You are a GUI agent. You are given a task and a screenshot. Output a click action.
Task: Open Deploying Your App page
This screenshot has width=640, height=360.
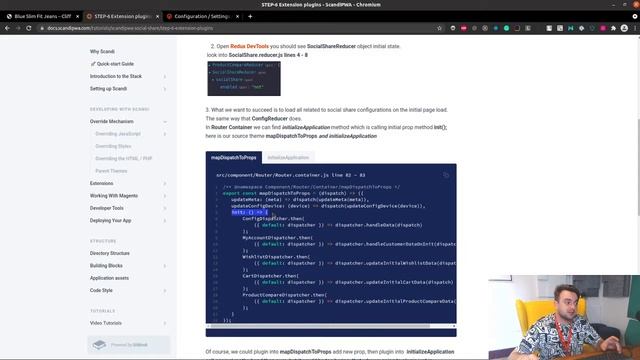click(x=110, y=220)
